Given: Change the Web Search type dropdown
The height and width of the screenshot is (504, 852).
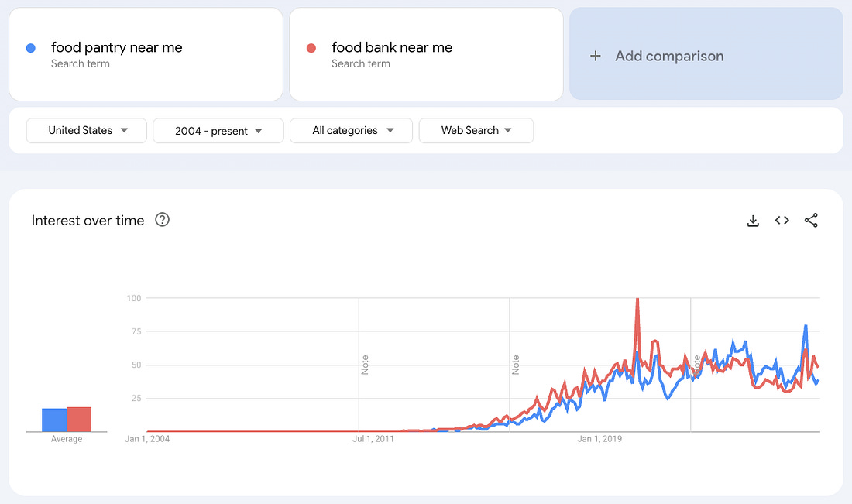Looking at the screenshot, I should [x=476, y=131].
